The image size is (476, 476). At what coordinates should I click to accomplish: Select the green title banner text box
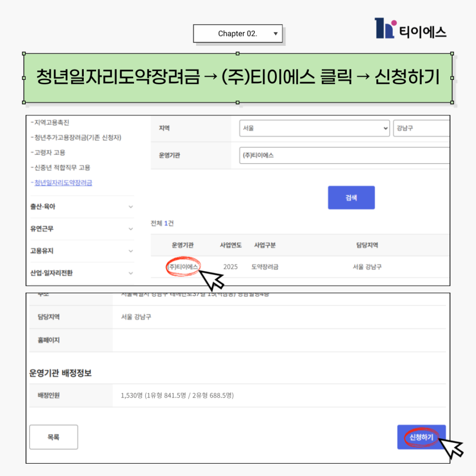238,78
